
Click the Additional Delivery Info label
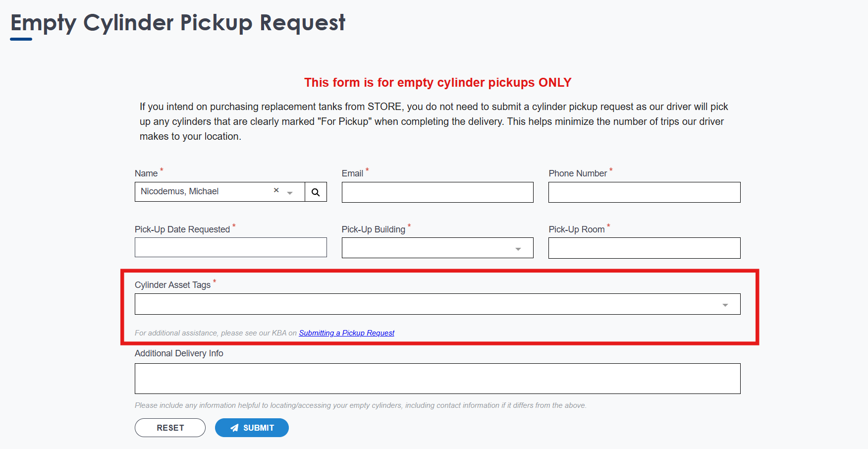(x=179, y=353)
